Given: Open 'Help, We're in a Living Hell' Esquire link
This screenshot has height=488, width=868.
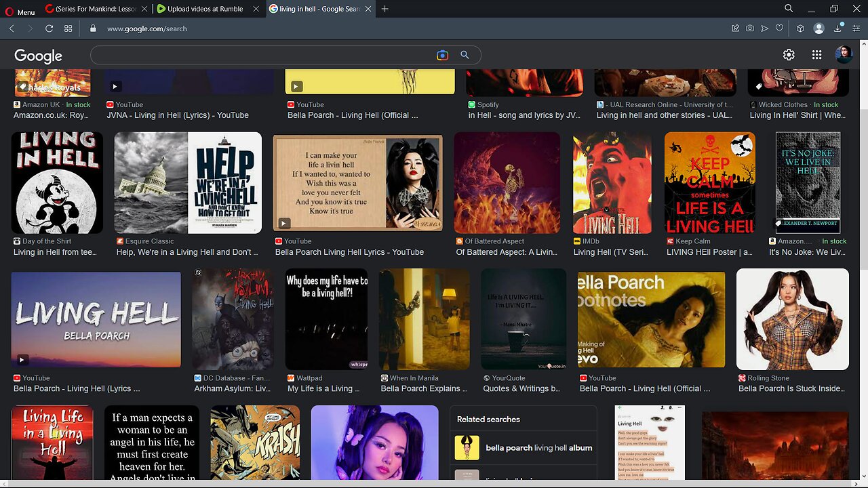Looking at the screenshot, I should 188,252.
